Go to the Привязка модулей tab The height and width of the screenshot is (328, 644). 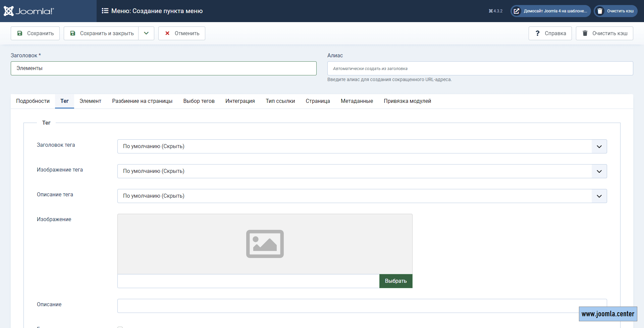click(407, 101)
